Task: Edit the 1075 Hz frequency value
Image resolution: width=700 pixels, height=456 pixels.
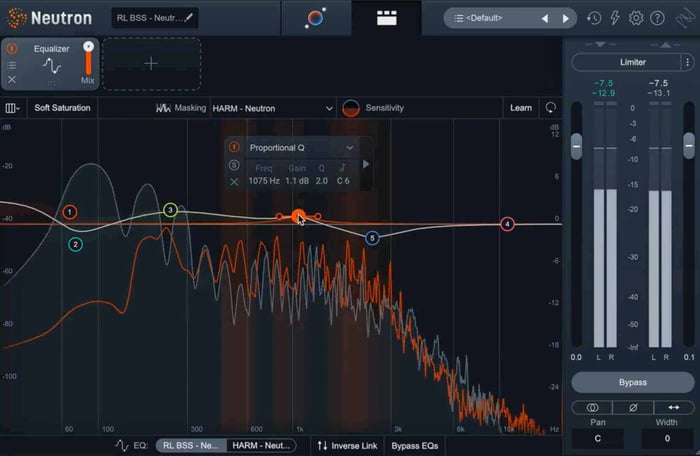Action: coord(264,181)
